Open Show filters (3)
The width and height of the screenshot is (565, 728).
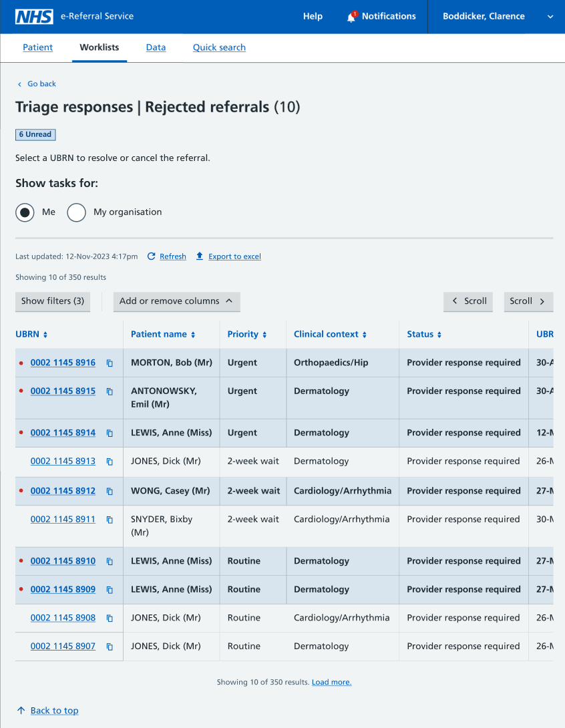point(53,301)
